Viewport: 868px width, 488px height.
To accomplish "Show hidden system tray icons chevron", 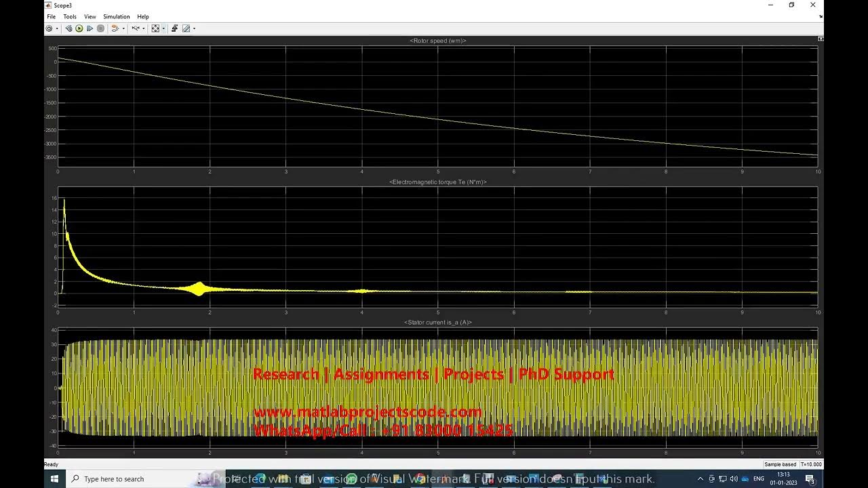I will click(x=701, y=479).
